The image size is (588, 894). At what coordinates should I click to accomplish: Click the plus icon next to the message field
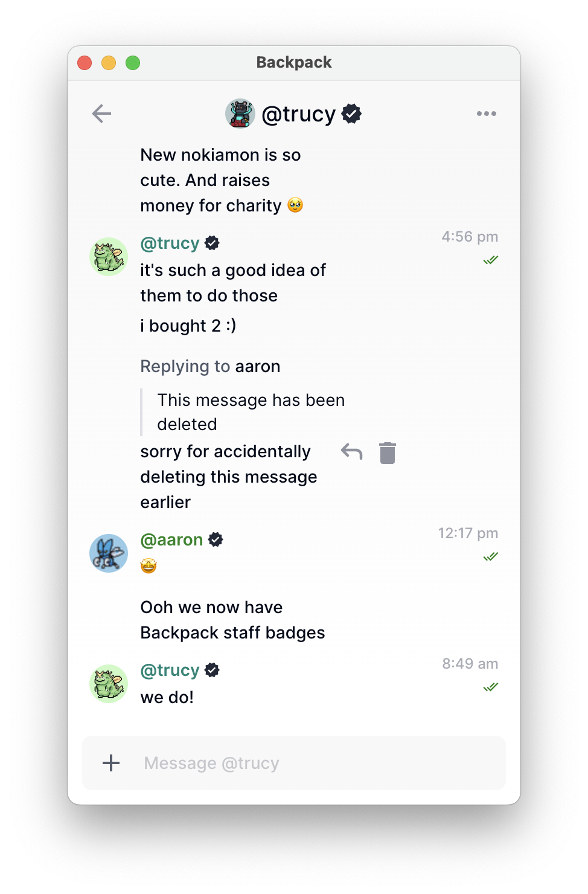coord(111,763)
